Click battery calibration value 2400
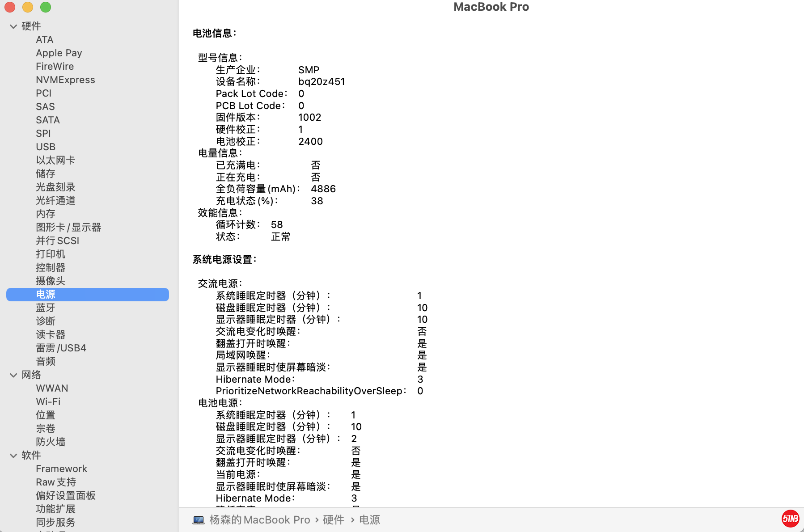 click(x=311, y=142)
